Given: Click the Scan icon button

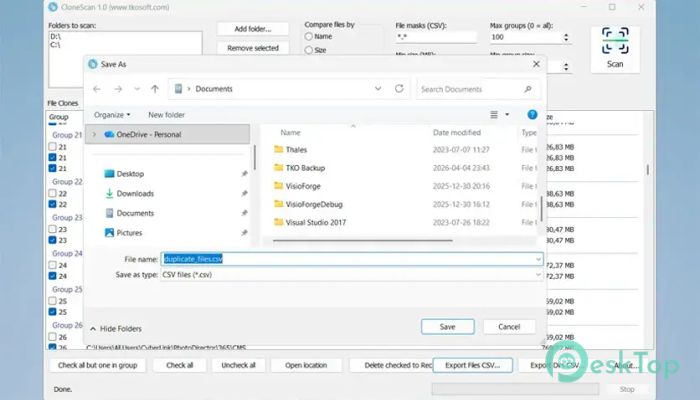Looking at the screenshot, I should (x=615, y=49).
